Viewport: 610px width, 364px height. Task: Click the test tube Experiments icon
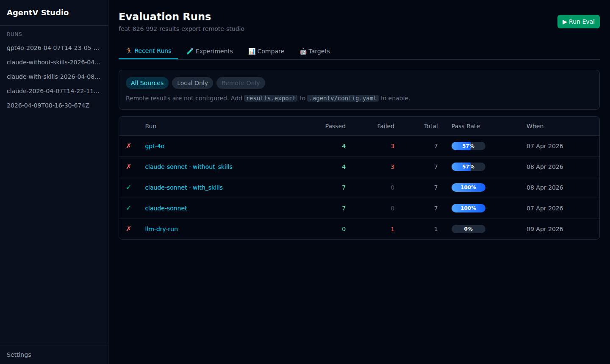pyautogui.click(x=190, y=51)
